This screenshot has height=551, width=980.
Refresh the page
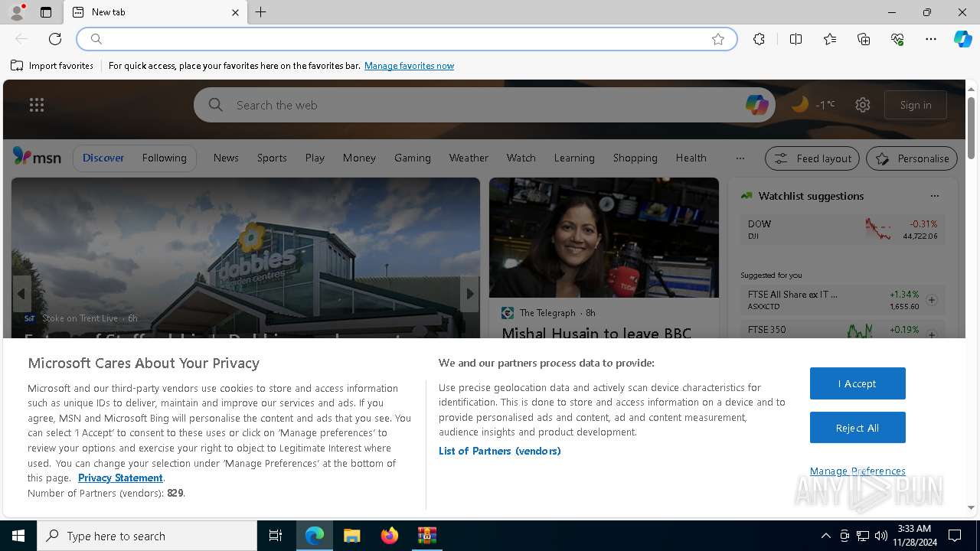(55, 39)
